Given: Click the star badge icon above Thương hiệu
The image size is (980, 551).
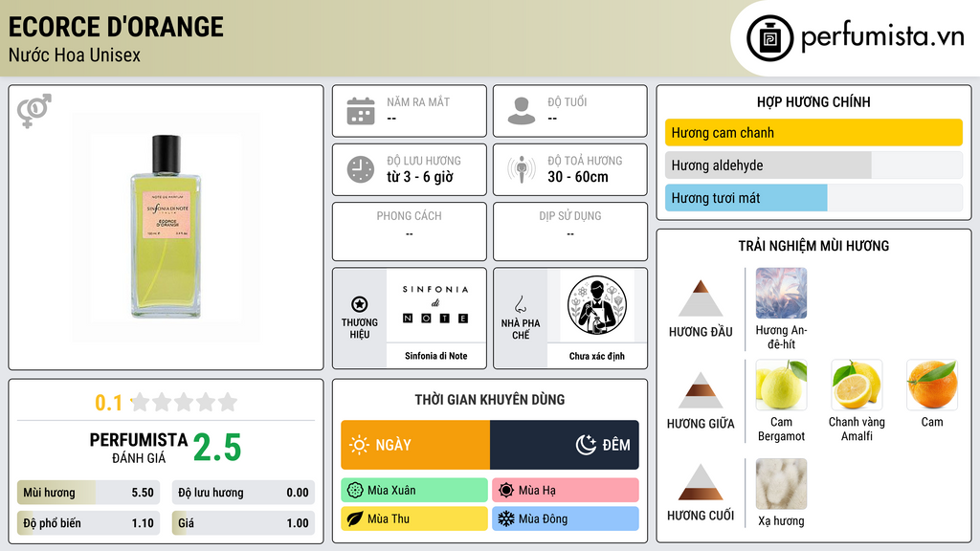Looking at the screenshot, I should pyautogui.click(x=360, y=304).
